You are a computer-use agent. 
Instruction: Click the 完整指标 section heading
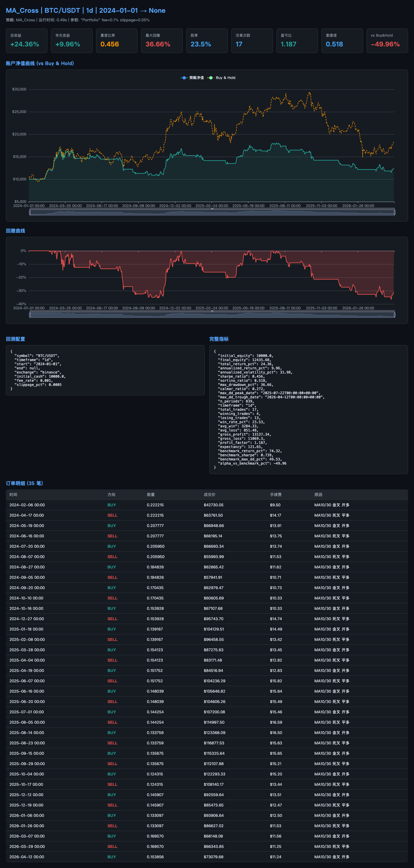click(x=219, y=339)
